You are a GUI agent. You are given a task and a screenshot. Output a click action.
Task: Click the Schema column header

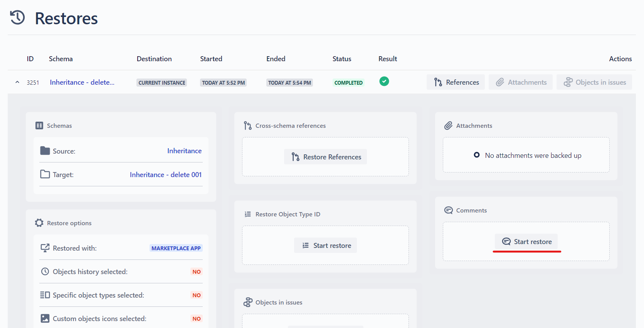tap(61, 59)
